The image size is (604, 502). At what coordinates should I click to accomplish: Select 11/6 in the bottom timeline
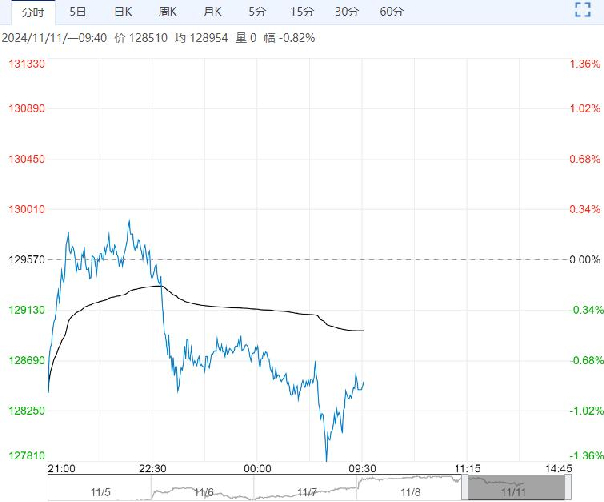[203, 491]
